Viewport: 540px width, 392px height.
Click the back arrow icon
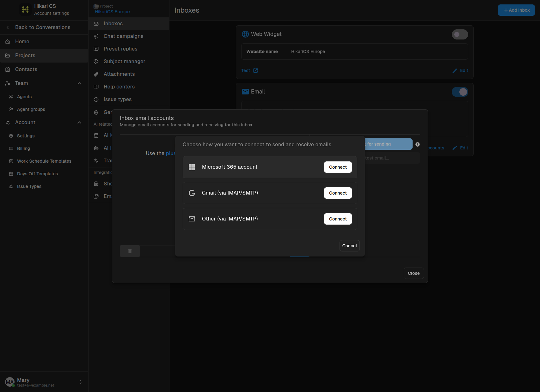click(8, 27)
